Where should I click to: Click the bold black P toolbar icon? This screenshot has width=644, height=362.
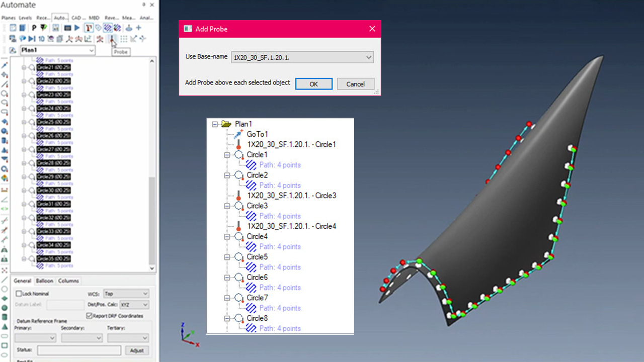[x=34, y=28]
